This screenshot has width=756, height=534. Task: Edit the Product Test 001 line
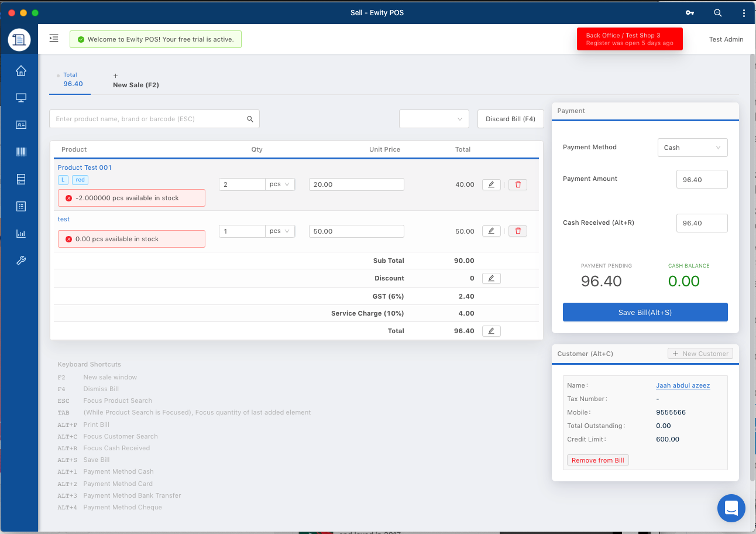pyautogui.click(x=492, y=184)
